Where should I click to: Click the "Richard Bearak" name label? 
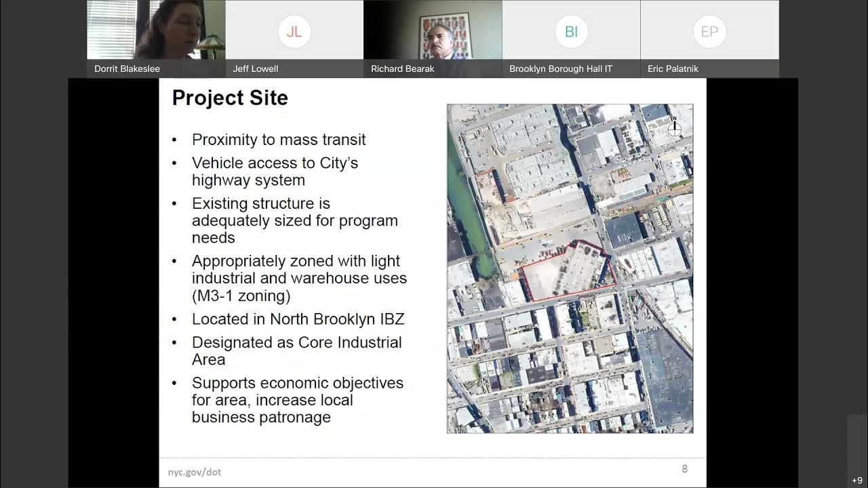(403, 68)
